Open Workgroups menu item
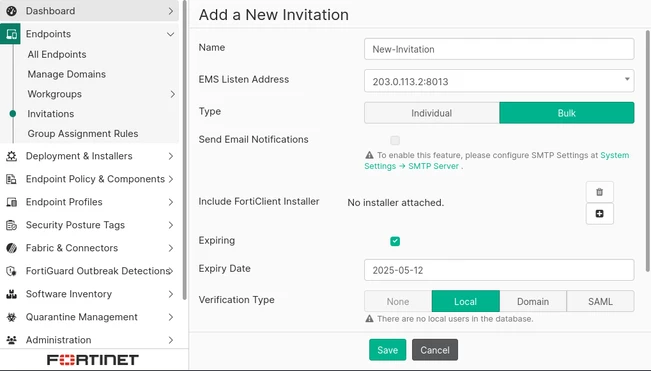 point(54,94)
